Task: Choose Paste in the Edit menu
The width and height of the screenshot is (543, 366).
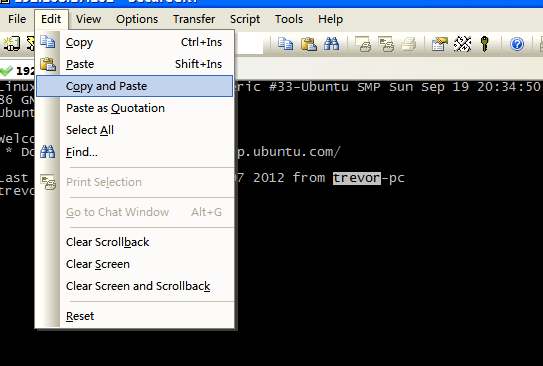Action: [x=135, y=64]
